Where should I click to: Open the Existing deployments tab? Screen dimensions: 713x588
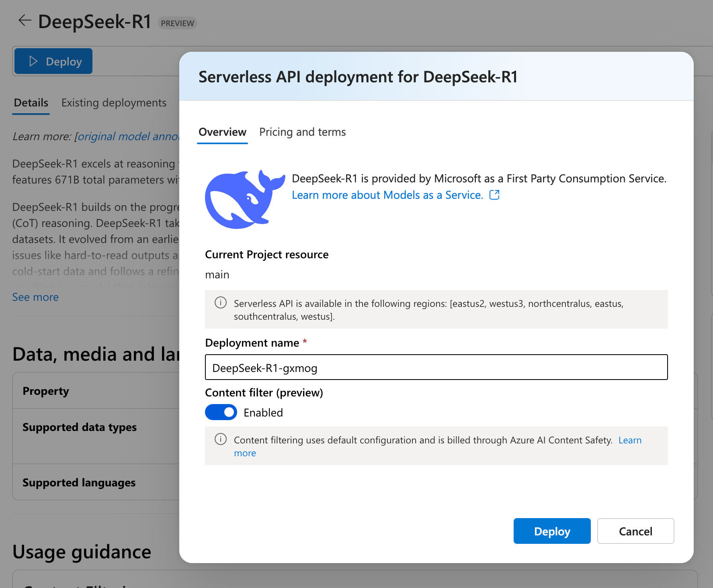114,103
